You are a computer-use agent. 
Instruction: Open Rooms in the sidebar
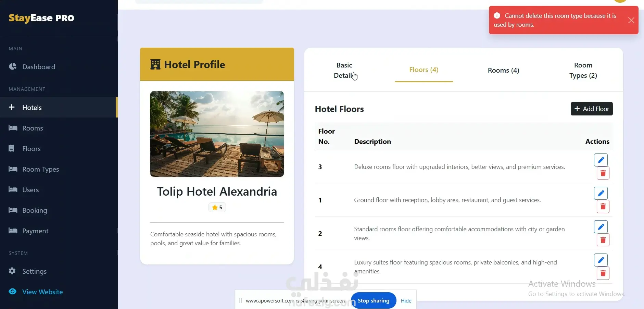(x=59, y=128)
